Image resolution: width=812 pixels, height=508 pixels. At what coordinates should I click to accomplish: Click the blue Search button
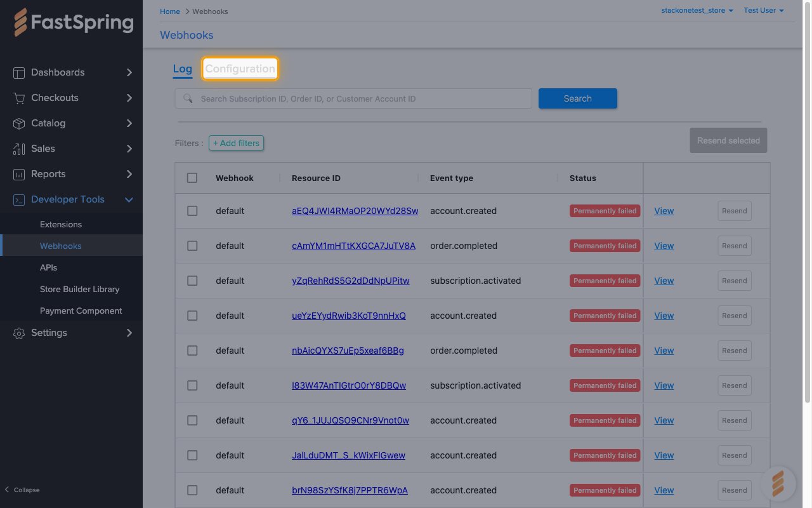[578, 98]
